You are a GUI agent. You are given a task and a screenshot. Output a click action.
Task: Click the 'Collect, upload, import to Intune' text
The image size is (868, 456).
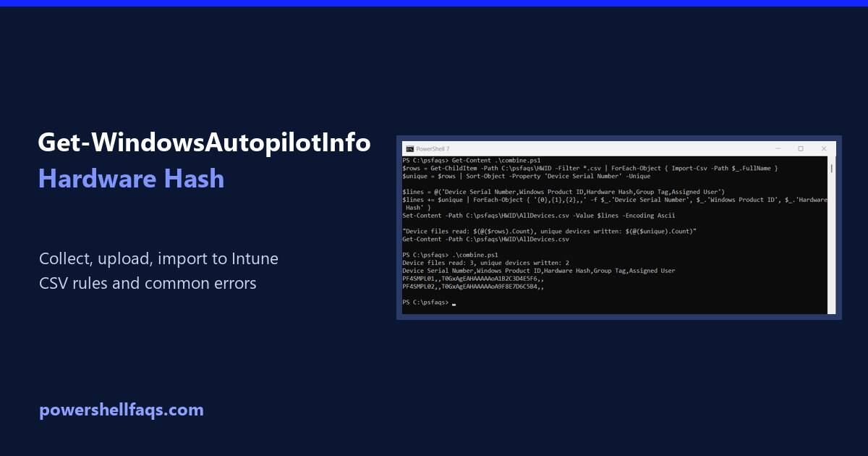pyautogui.click(x=158, y=259)
